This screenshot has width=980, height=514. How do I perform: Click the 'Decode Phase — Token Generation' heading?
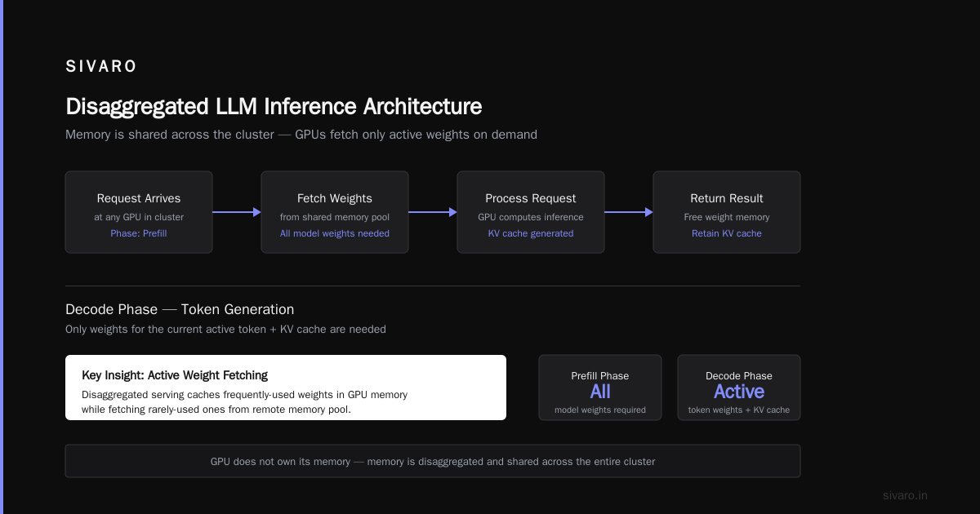[x=180, y=309]
